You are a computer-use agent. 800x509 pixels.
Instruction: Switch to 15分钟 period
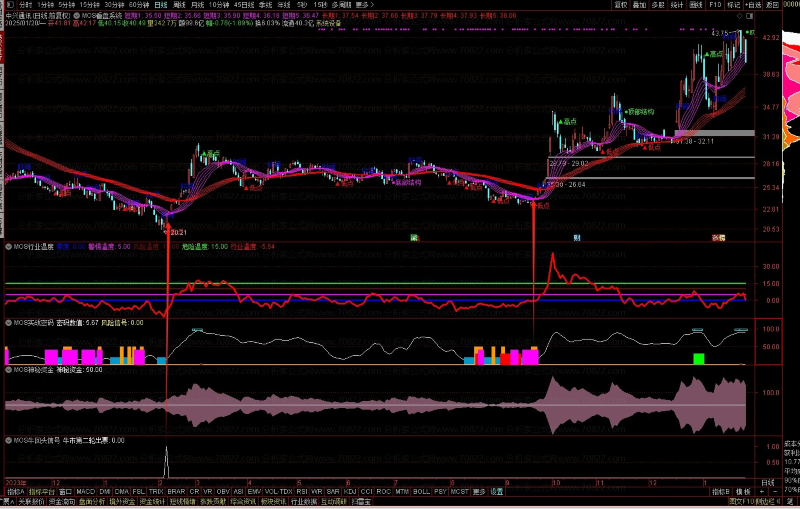pos(90,5)
